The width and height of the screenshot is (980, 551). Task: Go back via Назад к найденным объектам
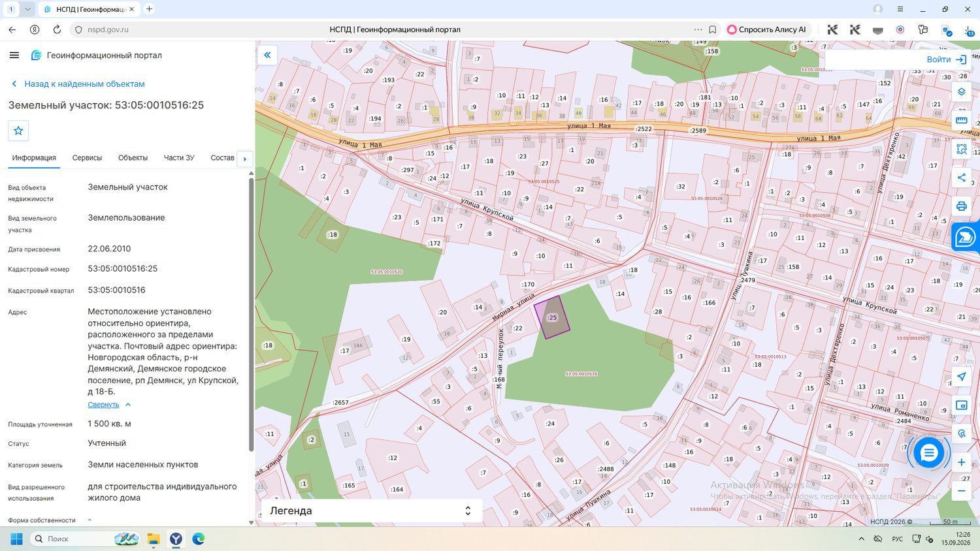tap(78, 84)
